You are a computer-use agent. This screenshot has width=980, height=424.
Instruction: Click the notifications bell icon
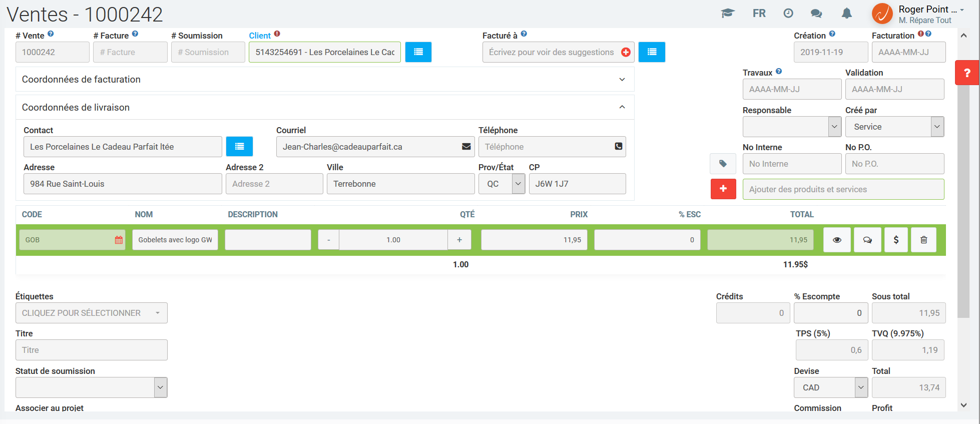(x=846, y=14)
